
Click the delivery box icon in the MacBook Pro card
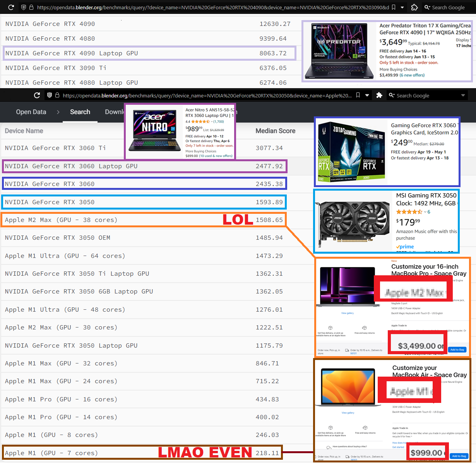[330, 328]
